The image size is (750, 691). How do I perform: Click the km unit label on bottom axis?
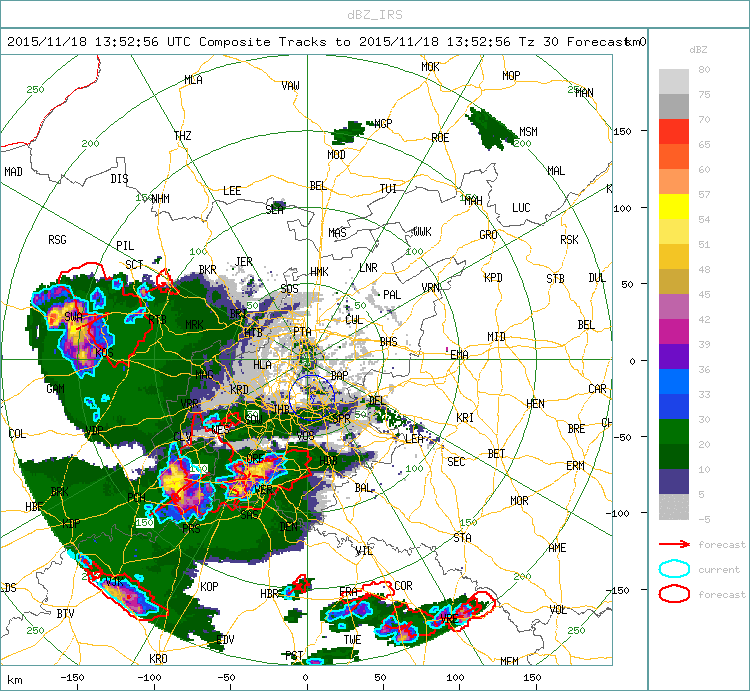coord(14,680)
